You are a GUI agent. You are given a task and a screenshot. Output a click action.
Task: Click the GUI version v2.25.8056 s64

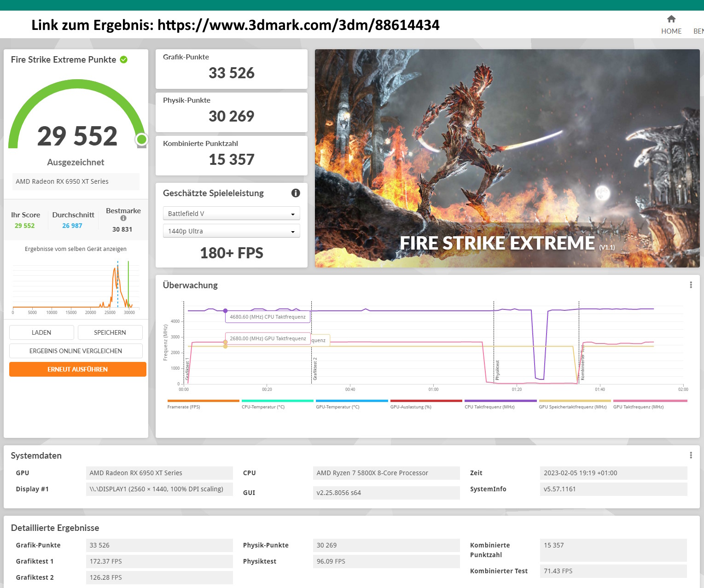click(x=386, y=493)
